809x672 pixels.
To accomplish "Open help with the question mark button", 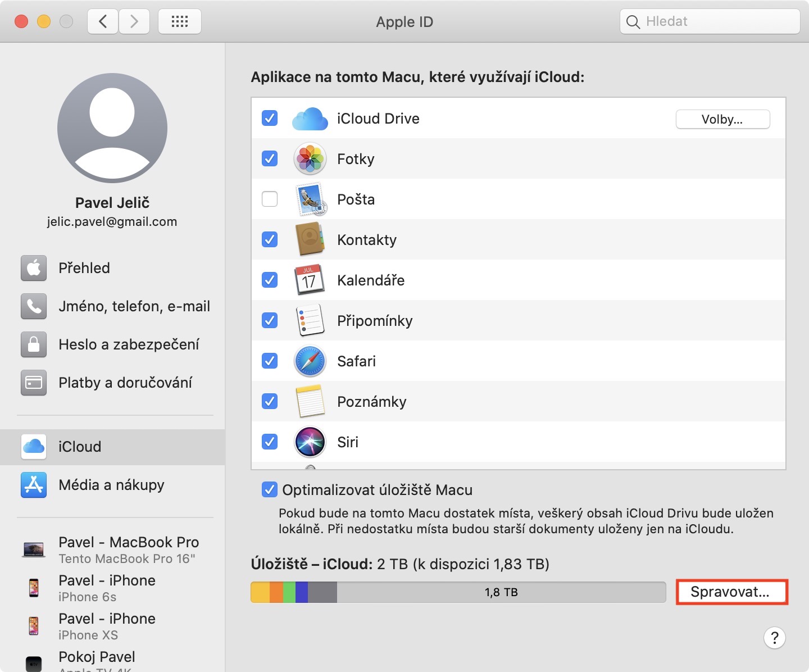I will 775,638.
